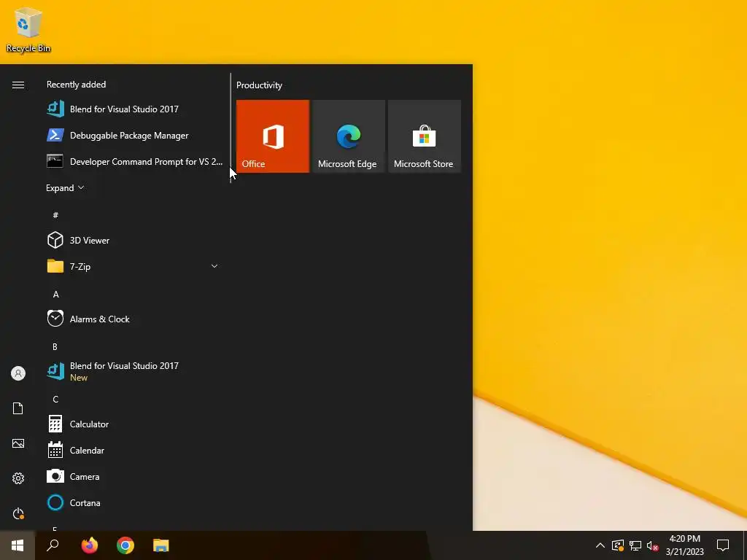Open the 7-Zip folder entry

point(135,266)
